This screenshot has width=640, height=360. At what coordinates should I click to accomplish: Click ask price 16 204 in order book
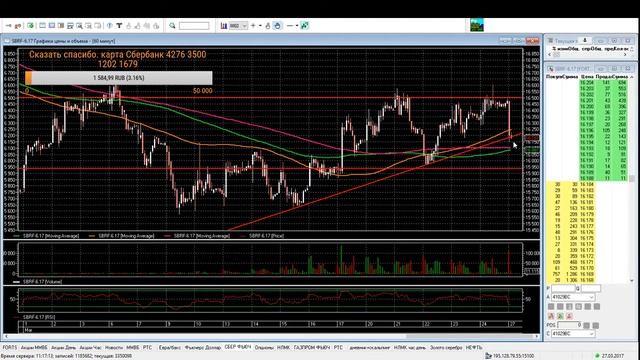(x=587, y=82)
